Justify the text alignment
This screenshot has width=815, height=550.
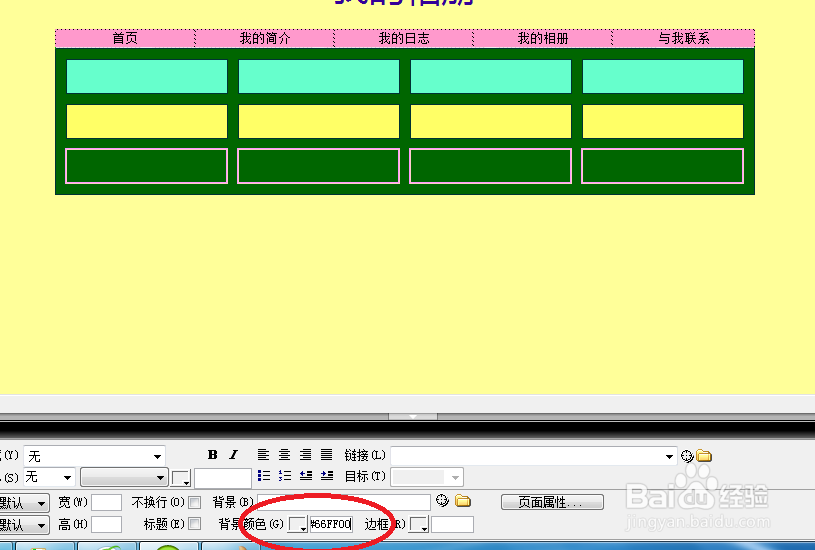[326, 455]
